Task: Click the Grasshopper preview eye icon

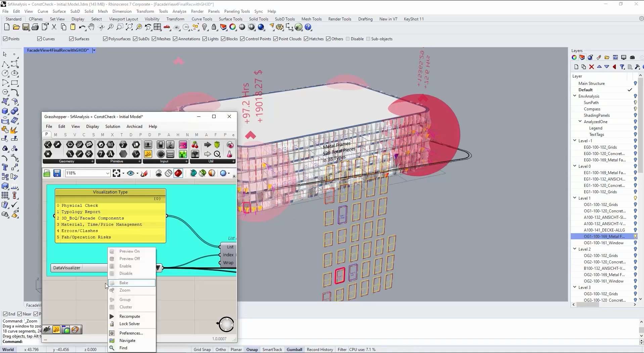Action: pos(131,173)
